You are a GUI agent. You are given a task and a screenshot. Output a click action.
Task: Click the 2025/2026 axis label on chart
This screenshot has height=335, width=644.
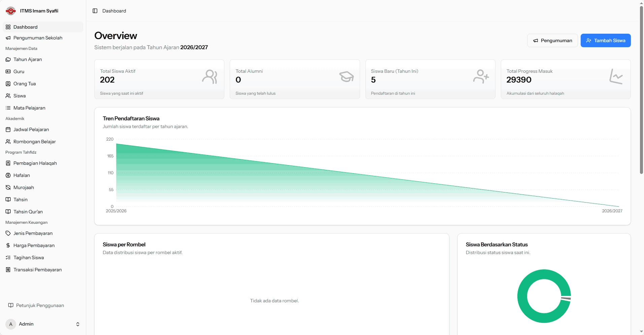[x=116, y=211]
